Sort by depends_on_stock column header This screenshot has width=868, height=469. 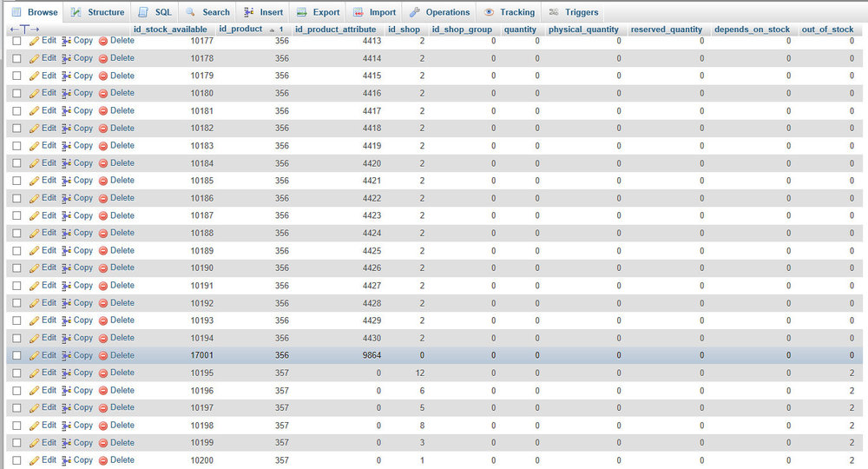click(x=753, y=30)
